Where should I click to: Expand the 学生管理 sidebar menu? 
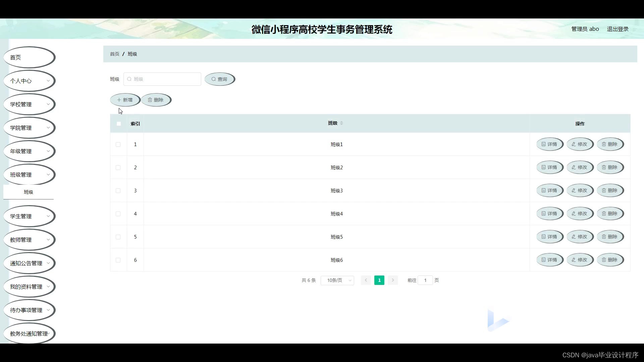[x=29, y=216]
